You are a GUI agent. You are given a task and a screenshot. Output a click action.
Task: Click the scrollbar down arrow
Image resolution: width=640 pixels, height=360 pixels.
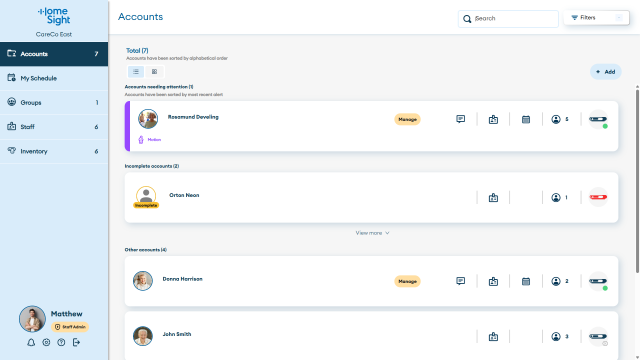637,358
